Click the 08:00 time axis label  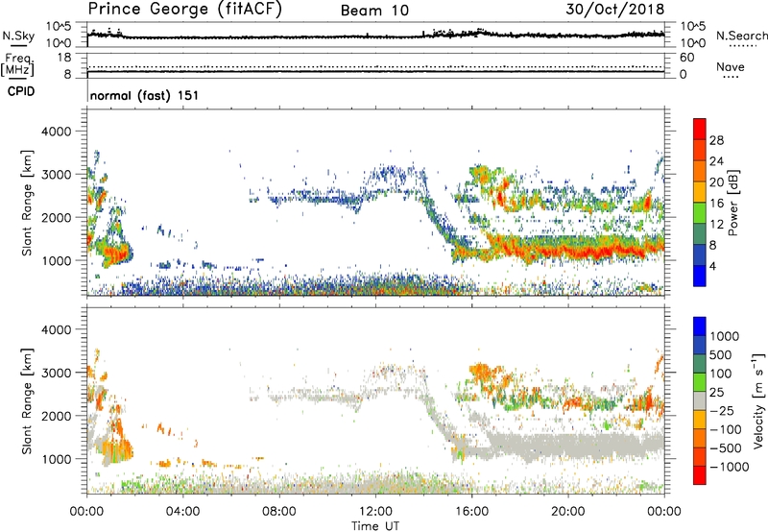click(x=279, y=512)
